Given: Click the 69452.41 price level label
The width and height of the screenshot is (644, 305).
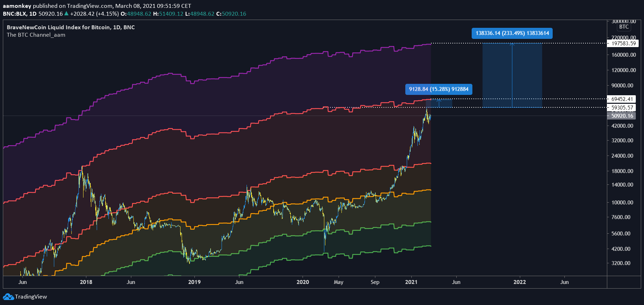Looking at the screenshot, I should click(622, 99).
